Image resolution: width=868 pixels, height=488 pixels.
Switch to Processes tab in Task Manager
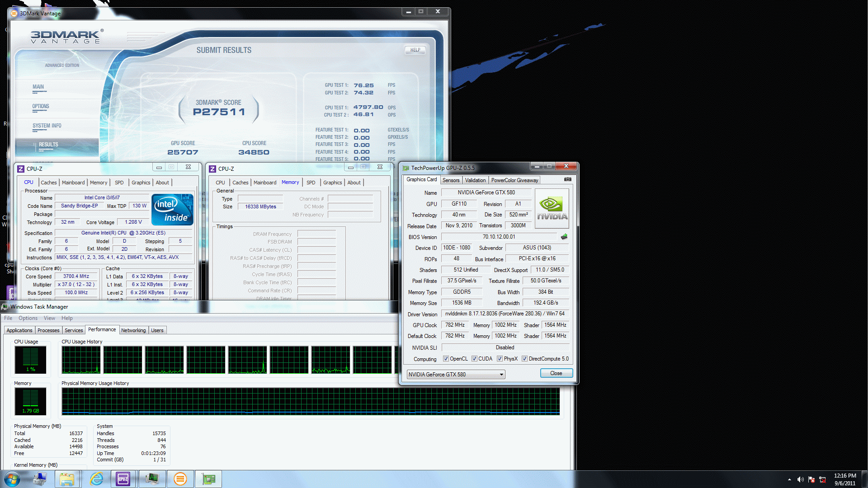point(48,330)
